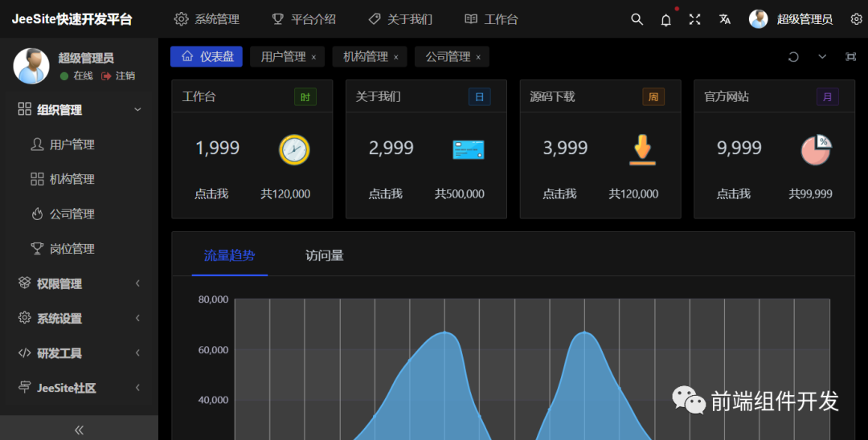This screenshot has width=868, height=440.
Task: Open settings gear at top right corner
Action: coord(856,19)
